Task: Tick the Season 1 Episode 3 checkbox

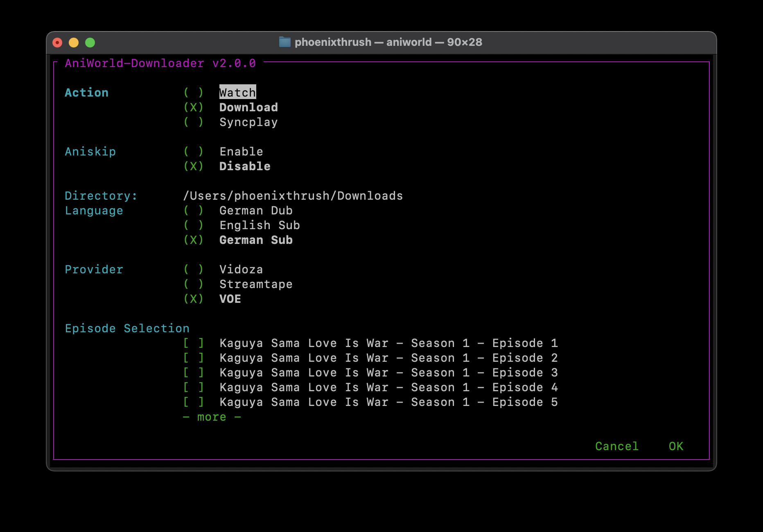Action: (193, 373)
